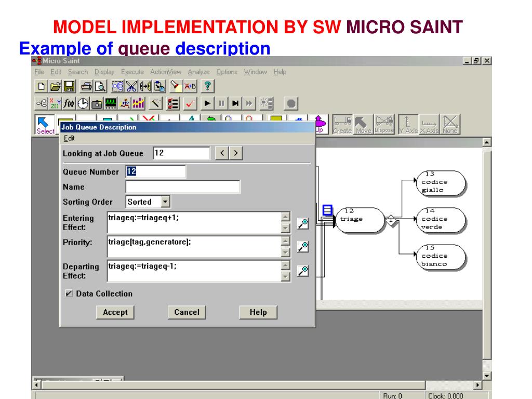Click the flashlight Find icon

(176, 86)
